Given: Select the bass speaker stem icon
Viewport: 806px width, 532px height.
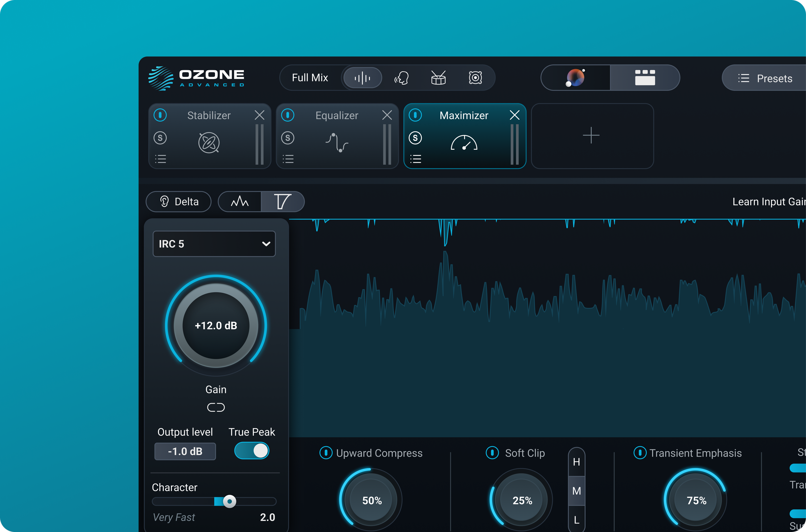Looking at the screenshot, I should [475, 78].
